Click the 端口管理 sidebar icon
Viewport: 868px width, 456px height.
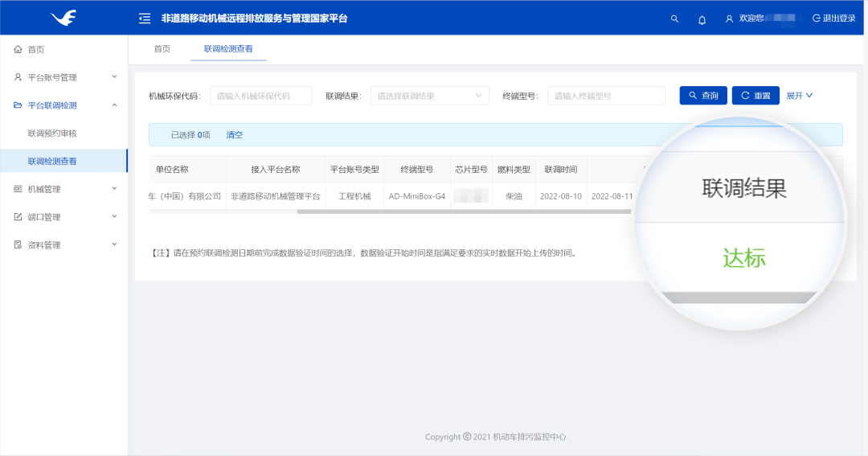click(18, 217)
